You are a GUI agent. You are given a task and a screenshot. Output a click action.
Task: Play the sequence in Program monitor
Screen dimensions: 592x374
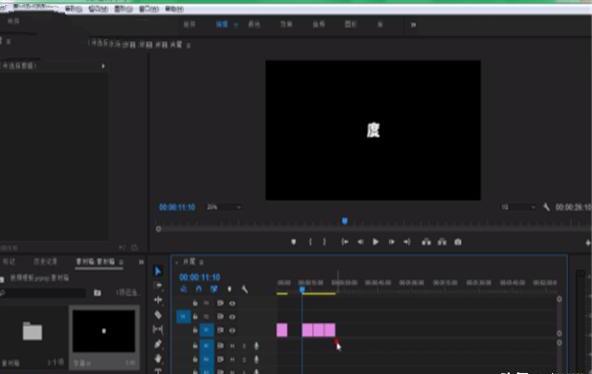(375, 242)
